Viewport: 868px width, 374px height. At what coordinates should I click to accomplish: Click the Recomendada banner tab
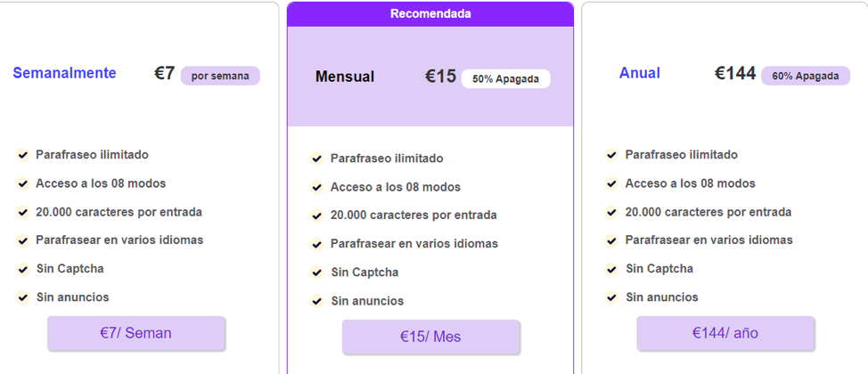point(430,14)
